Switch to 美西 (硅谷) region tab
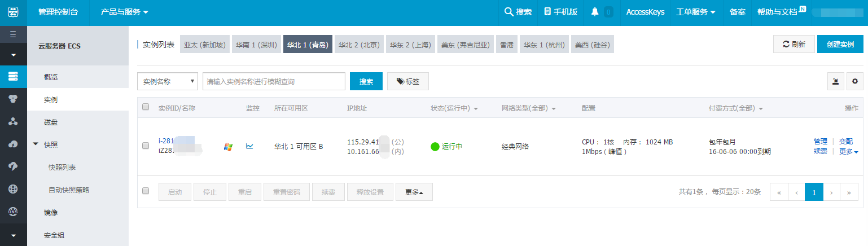Viewport: 868px width, 246px height. point(593,45)
